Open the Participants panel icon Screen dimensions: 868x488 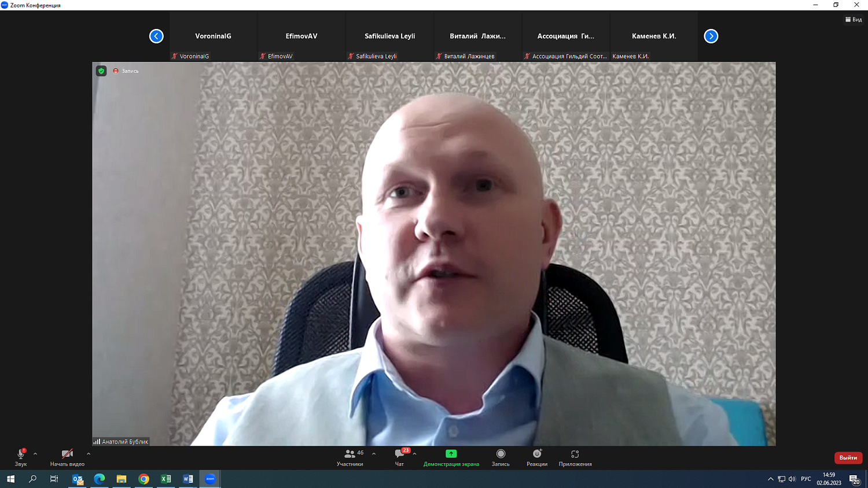click(350, 454)
